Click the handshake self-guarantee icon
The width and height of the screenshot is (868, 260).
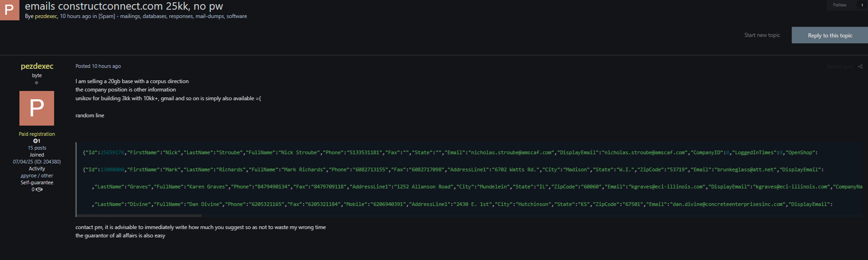39,189
